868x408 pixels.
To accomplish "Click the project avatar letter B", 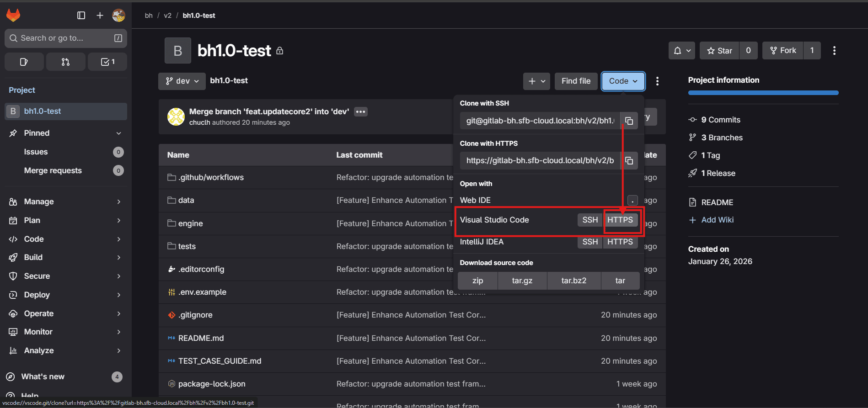I will coord(178,50).
